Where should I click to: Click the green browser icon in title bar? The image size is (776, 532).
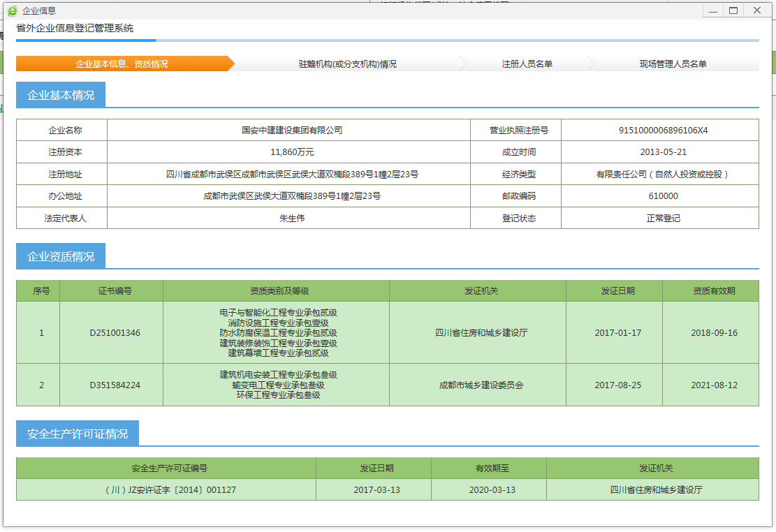point(12,10)
